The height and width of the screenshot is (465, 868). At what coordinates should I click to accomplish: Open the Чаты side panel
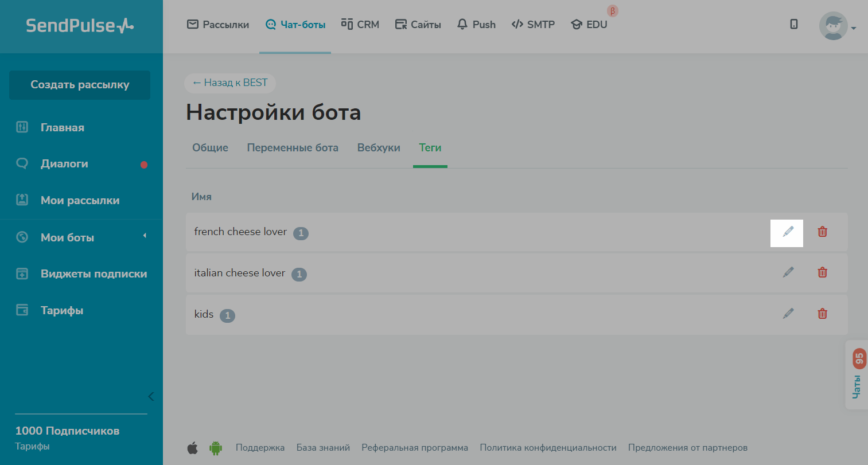tap(857, 376)
